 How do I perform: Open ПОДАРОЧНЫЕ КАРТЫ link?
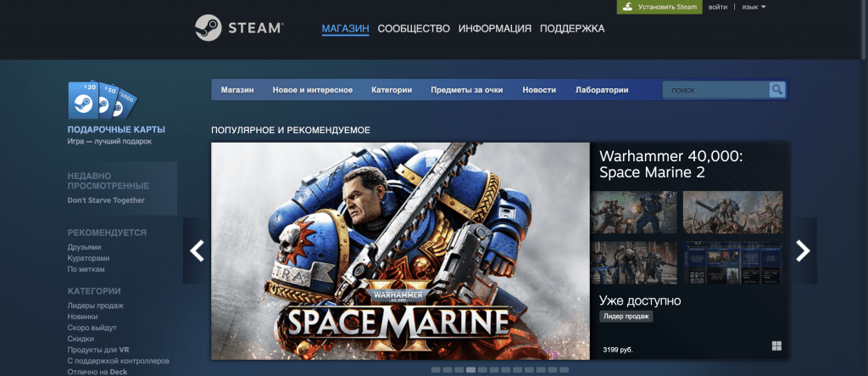tap(116, 129)
